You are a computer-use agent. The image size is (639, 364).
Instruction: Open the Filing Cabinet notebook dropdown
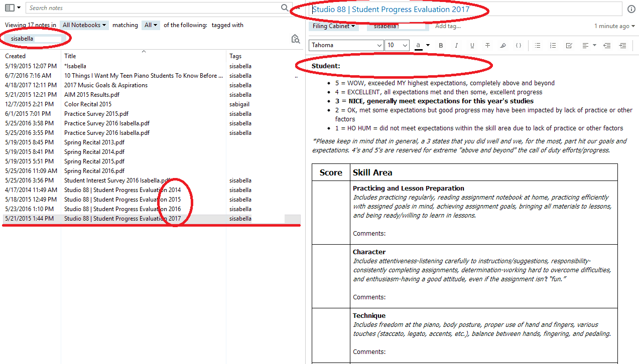point(334,26)
